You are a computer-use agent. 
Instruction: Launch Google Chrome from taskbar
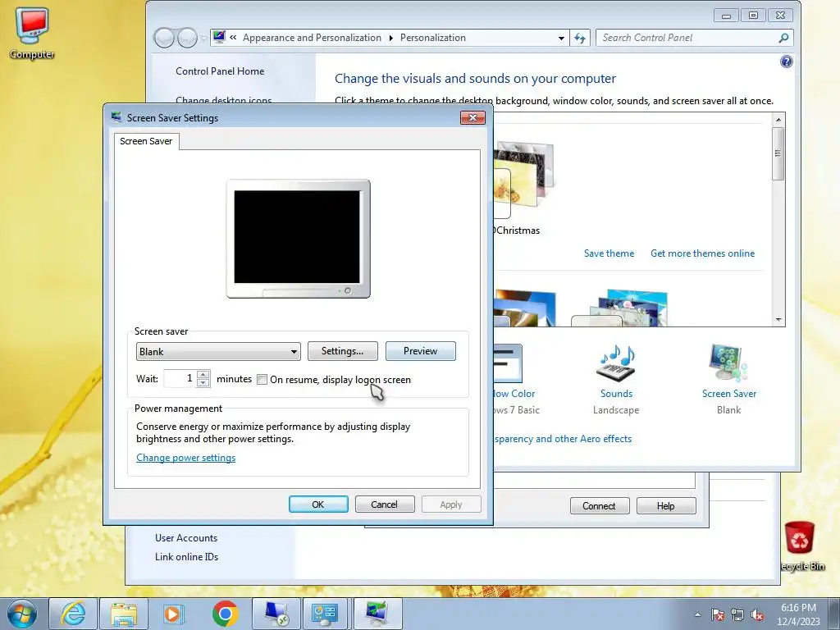coord(225,614)
